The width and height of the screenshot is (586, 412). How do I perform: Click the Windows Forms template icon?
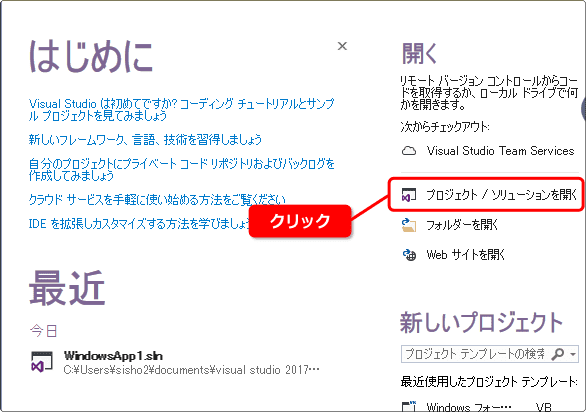pos(409,406)
